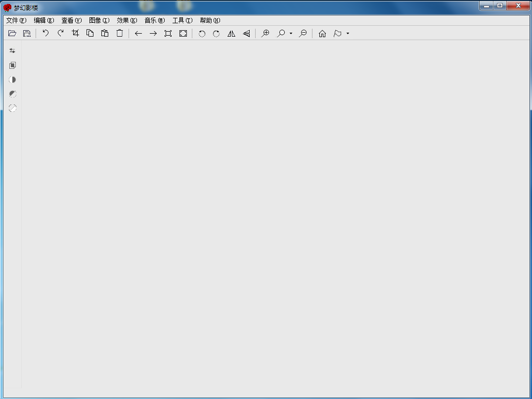Open the flag icon dropdown arrow

(x=348, y=33)
